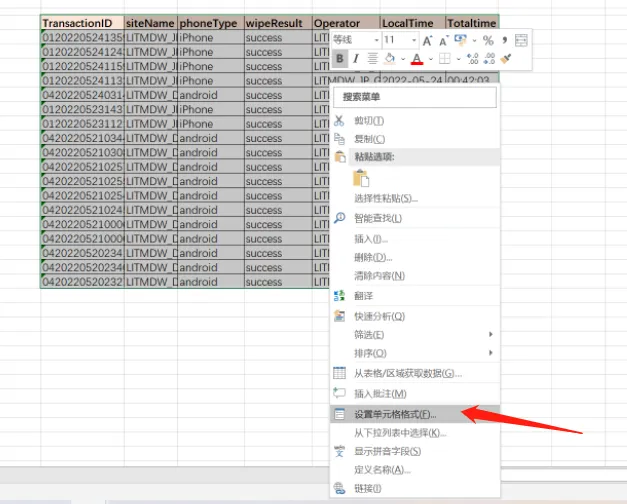Select 插入批注(M) menu item
Screen dimensions: 627x504
click(415, 394)
